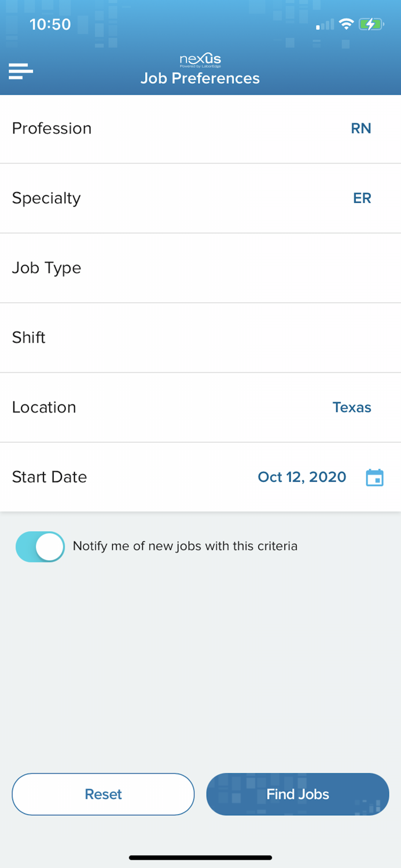This screenshot has height=868, width=401.
Task: Tap the calendar icon for Start Date
Action: tap(374, 477)
